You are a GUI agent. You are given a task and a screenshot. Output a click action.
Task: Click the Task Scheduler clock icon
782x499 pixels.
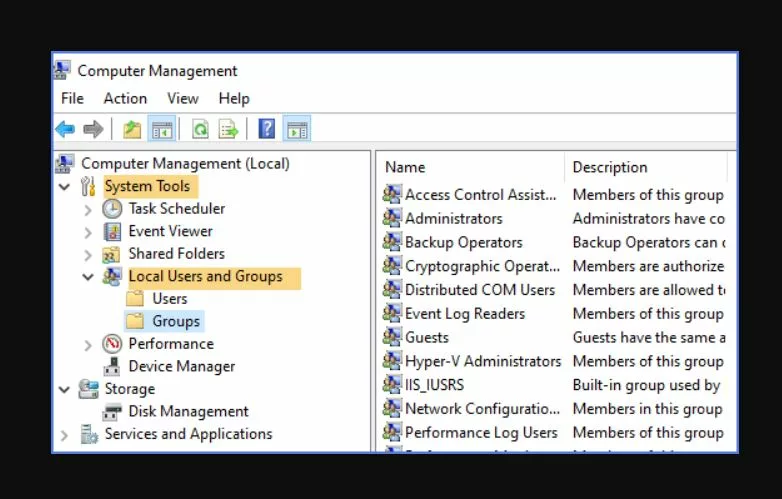pos(112,209)
